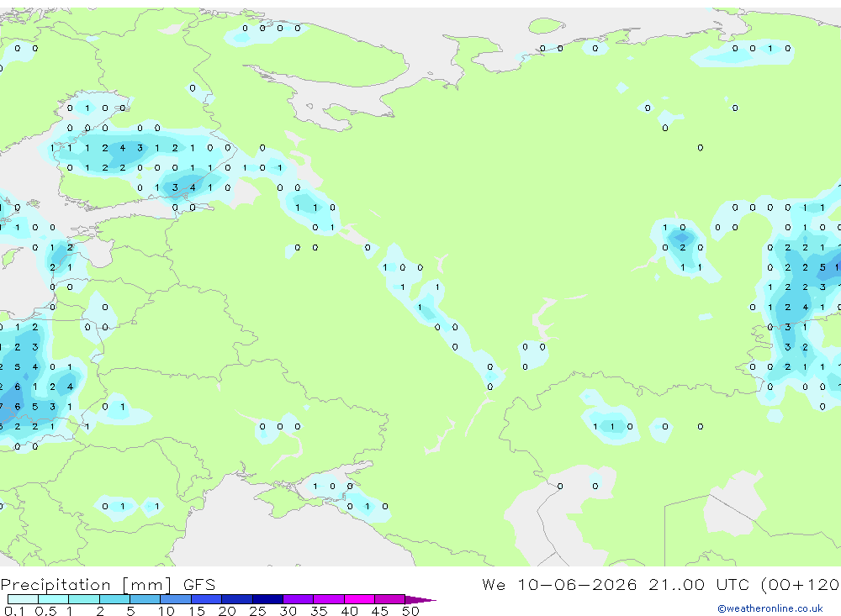Pick the legend swatch between 25 and 30 mm
Viewport: 841px width, 616px height.
[x=268, y=599]
